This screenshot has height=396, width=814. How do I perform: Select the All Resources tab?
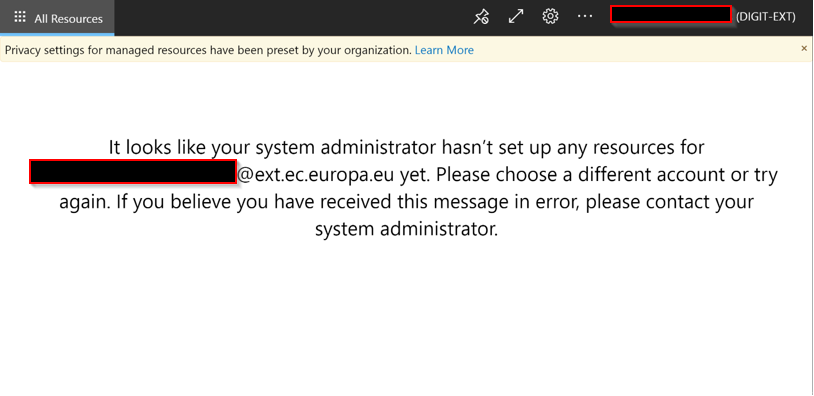point(57,18)
